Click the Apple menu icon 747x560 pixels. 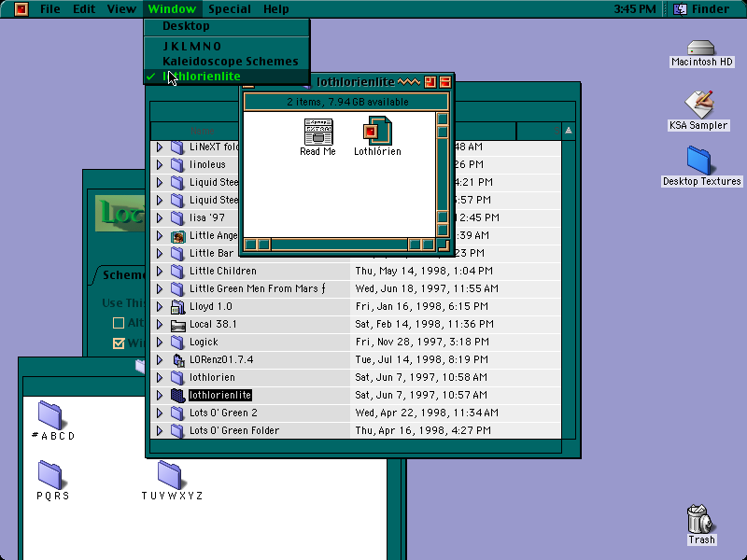coord(21,9)
